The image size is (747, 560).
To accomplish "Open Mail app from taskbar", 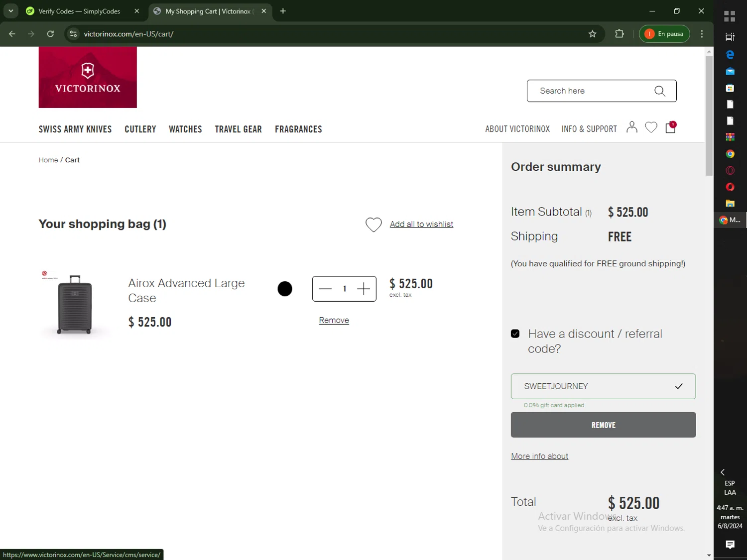I will pyautogui.click(x=730, y=72).
